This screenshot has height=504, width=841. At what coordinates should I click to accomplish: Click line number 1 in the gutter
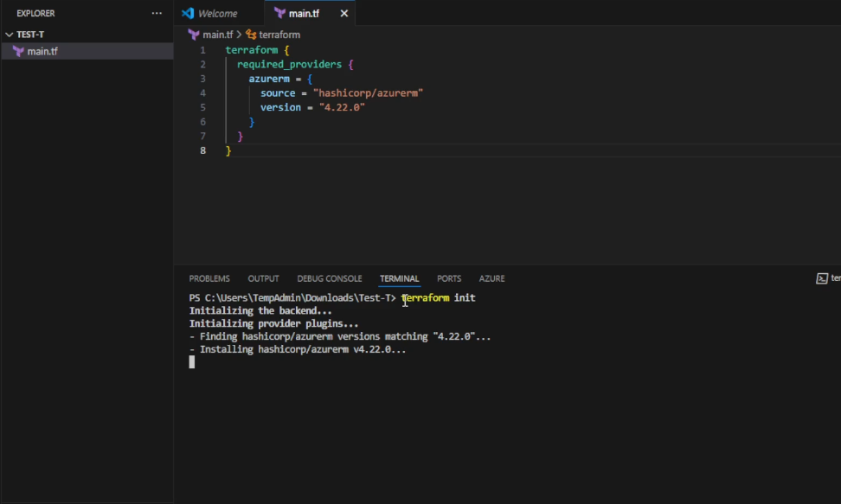202,50
